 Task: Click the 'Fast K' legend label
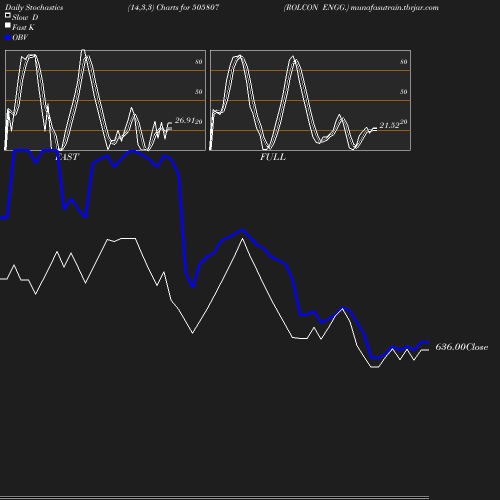click(x=23, y=28)
